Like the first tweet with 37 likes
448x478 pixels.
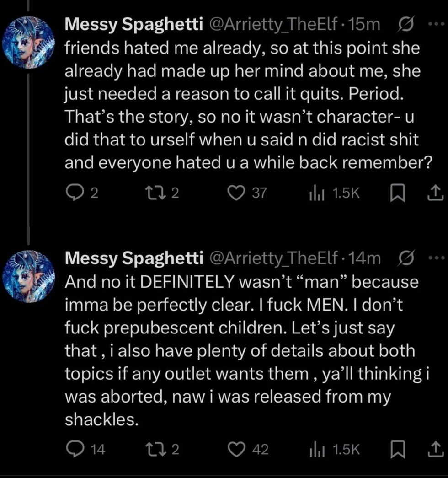[237, 193]
